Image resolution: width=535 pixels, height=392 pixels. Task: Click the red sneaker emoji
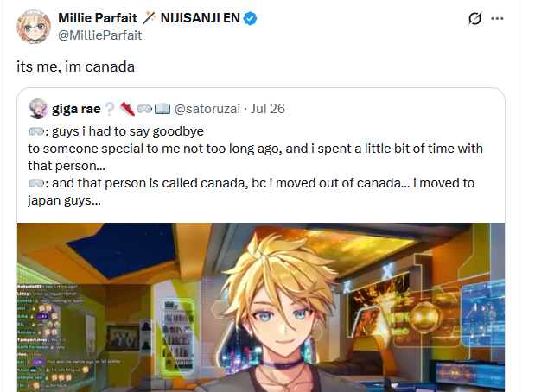click(127, 109)
